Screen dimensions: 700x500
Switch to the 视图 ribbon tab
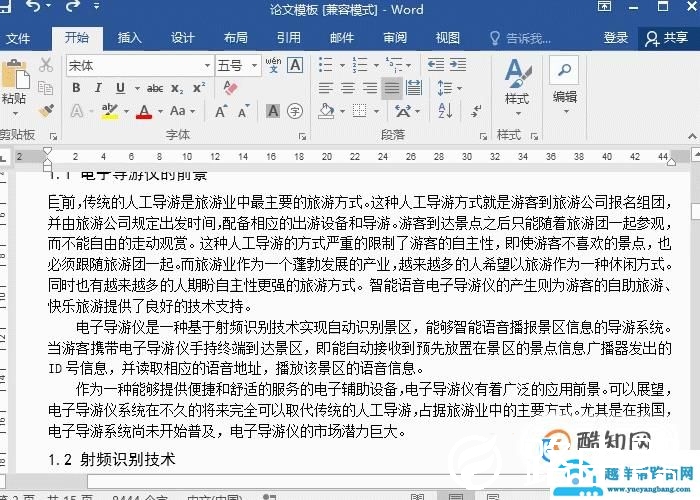click(448, 38)
